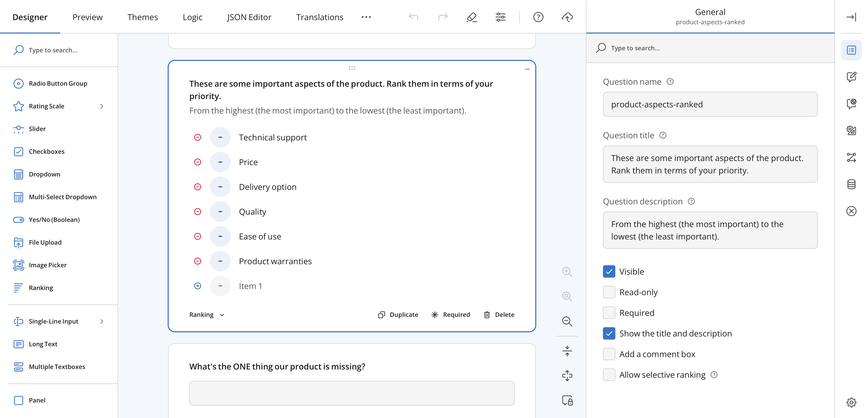Remove the Product warranties item

pyautogui.click(x=198, y=261)
